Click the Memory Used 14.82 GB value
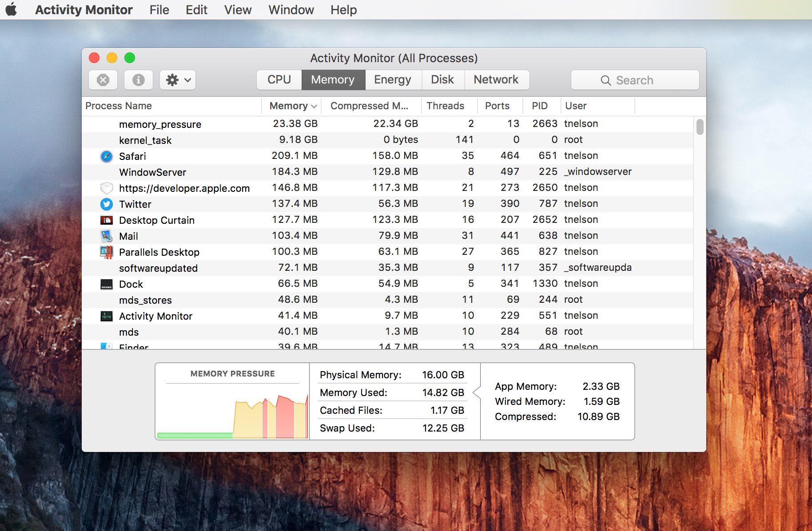The image size is (812, 531). (x=443, y=392)
